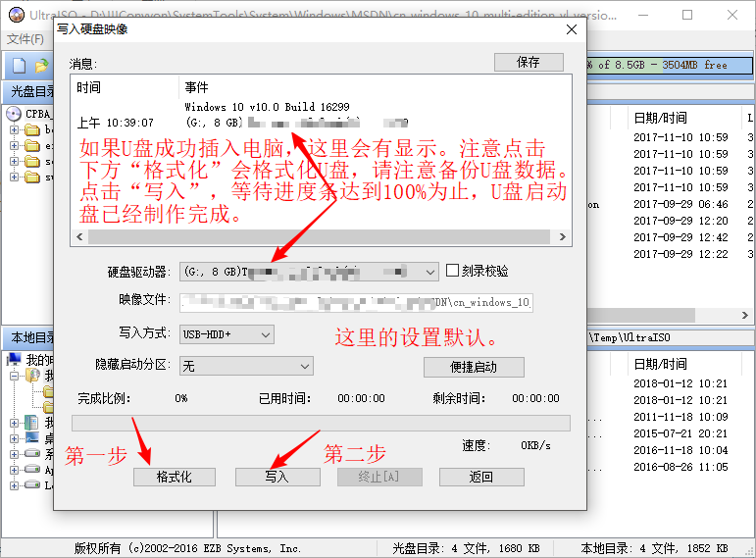
Task: Select the 2011-11-18 10:09 local file row
Action: point(680,417)
